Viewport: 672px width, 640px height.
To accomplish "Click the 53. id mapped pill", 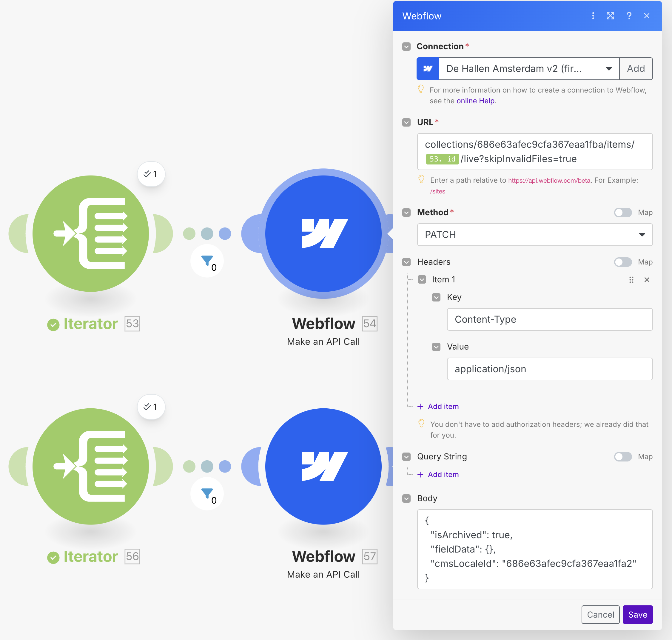I will tap(442, 159).
